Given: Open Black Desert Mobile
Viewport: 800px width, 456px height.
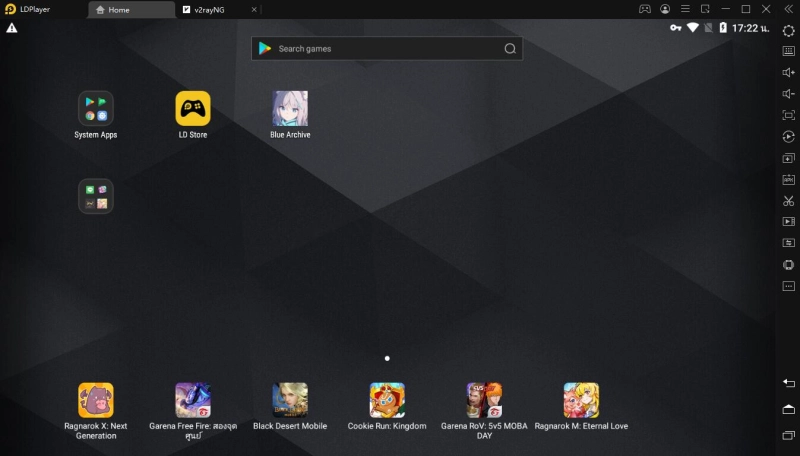Looking at the screenshot, I should pos(290,400).
